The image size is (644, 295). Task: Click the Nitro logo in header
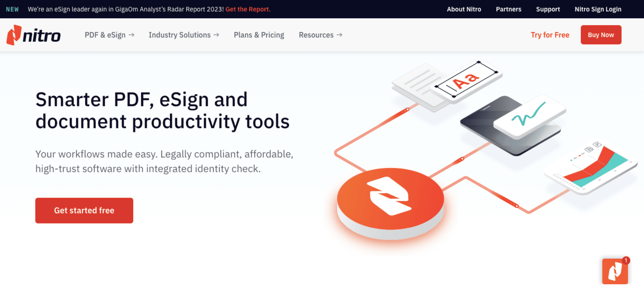tap(34, 35)
